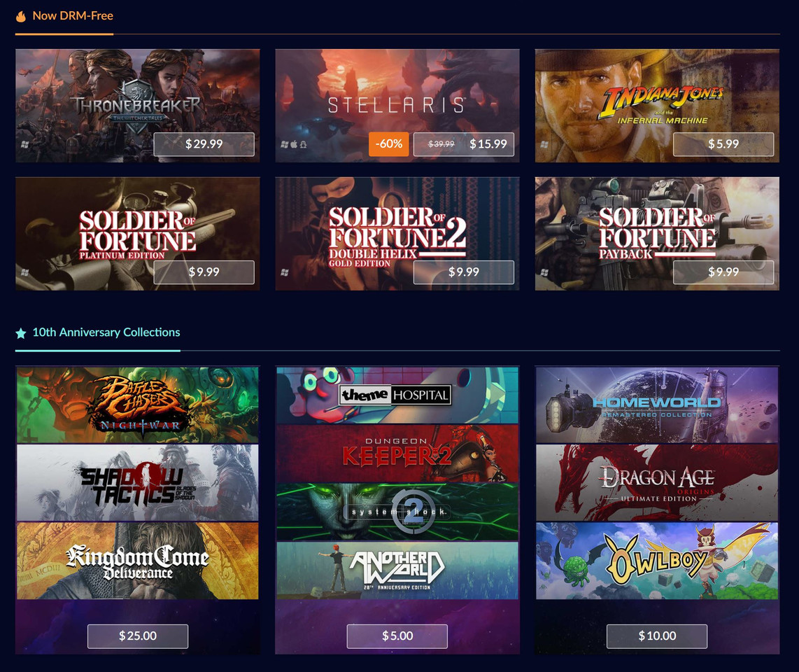Click the star icon beside 10th Anniversary Collections
799x672 pixels.
click(21, 333)
